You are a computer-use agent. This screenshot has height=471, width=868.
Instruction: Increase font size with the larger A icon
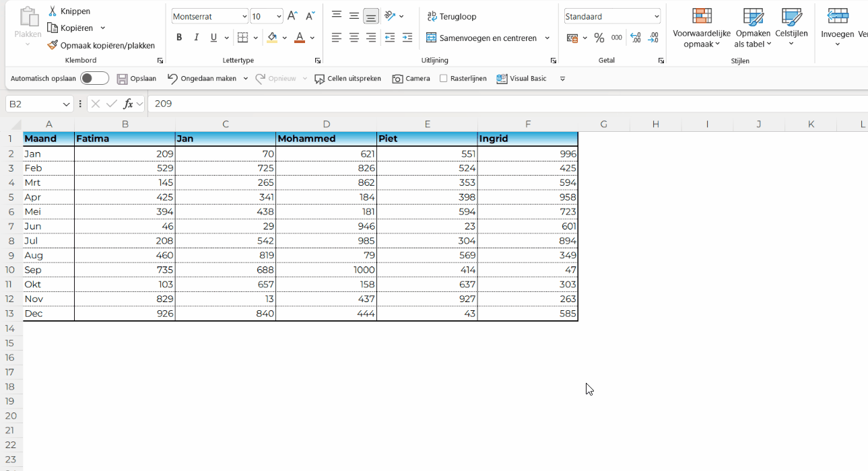[292, 16]
